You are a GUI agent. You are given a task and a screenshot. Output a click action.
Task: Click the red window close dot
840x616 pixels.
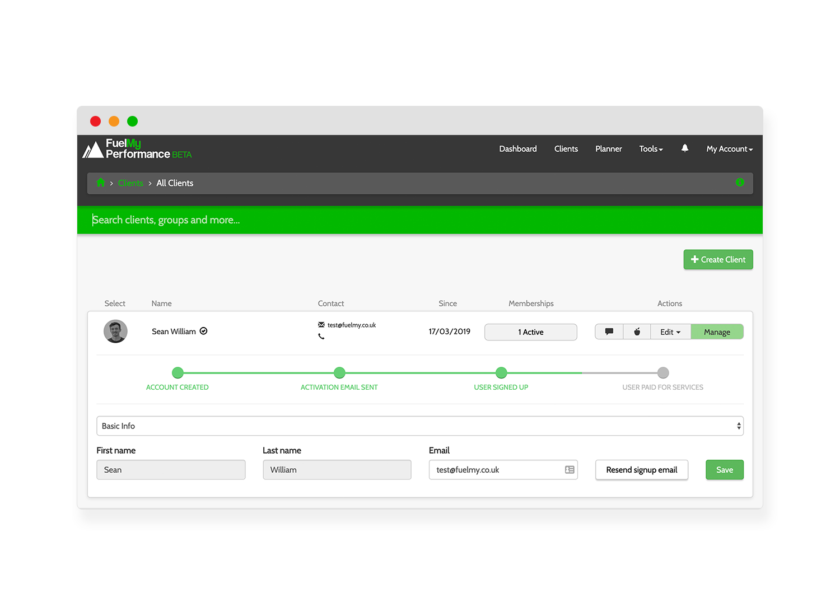pyautogui.click(x=96, y=121)
